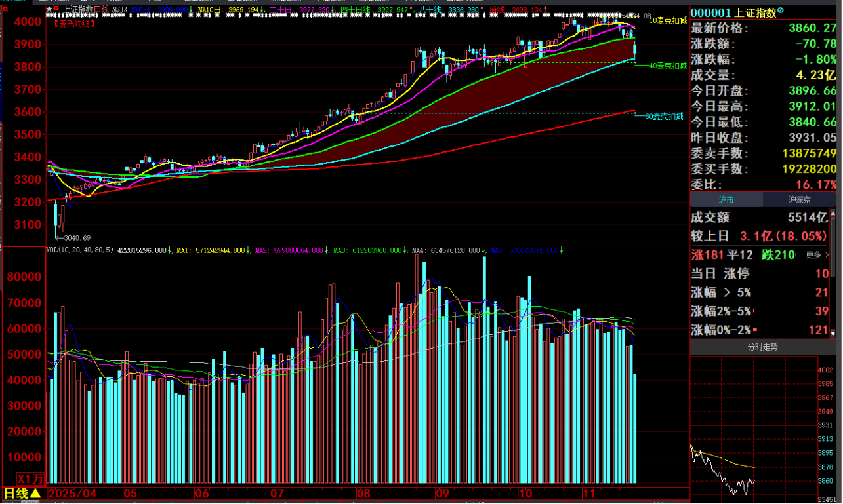
Task: Click the 10麦克扣减 marker label
Action: pos(668,21)
